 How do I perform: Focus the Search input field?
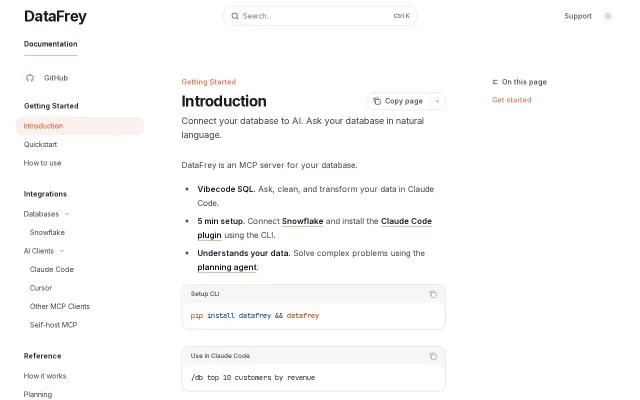pos(320,16)
